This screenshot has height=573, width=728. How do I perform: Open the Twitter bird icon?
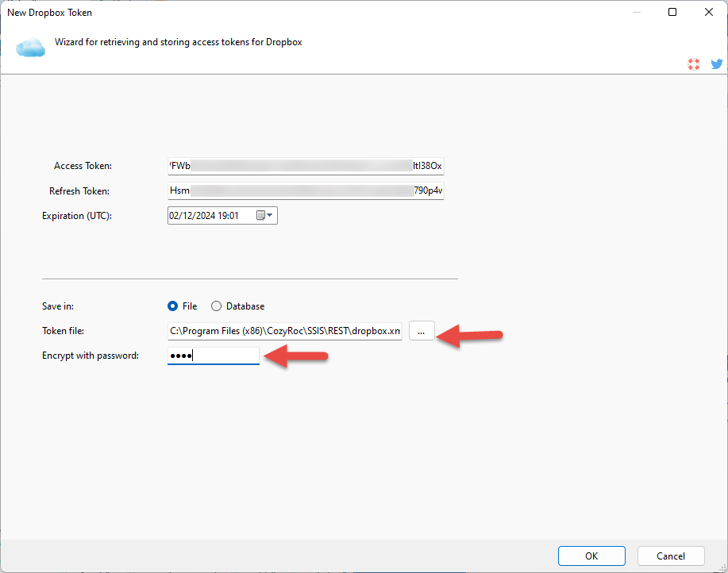pyautogui.click(x=716, y=64)
